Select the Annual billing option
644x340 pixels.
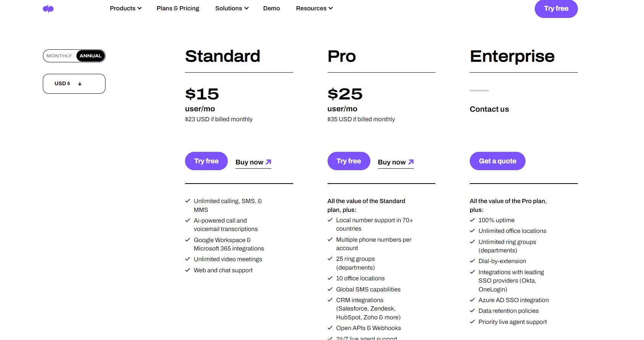[x=90, y=55]
